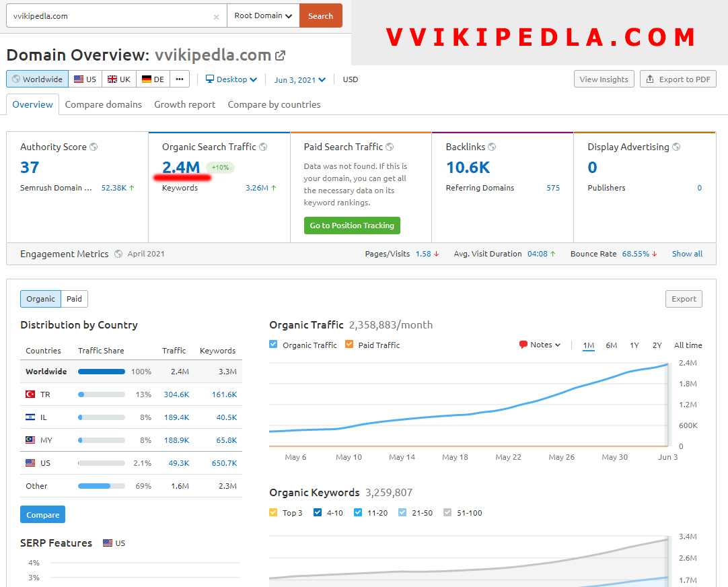
Task: Click 650.7K keywords for US
Action: click(224, 463)
